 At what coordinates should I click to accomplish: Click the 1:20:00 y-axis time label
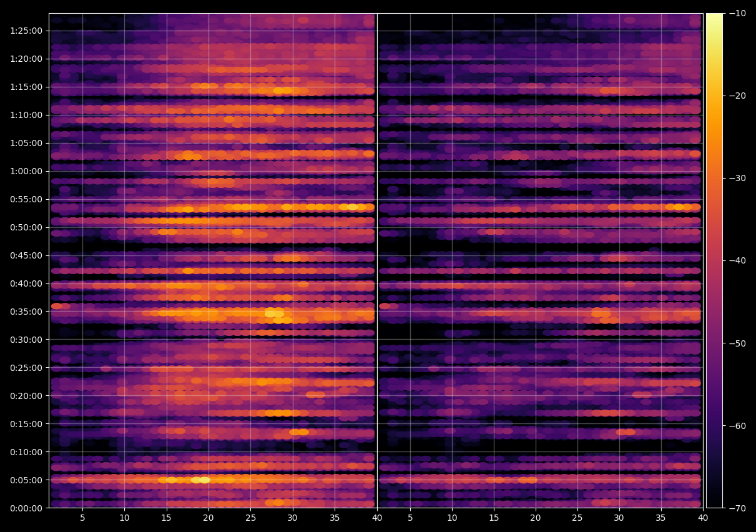pyautogui.click(x=26, y=59)
